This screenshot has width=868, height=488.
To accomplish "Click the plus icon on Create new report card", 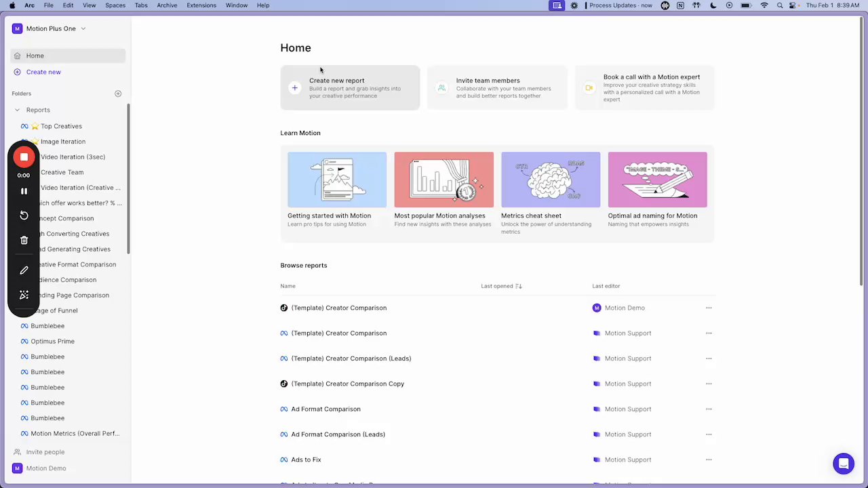I will pyautogui.click(x=294, y=87).
